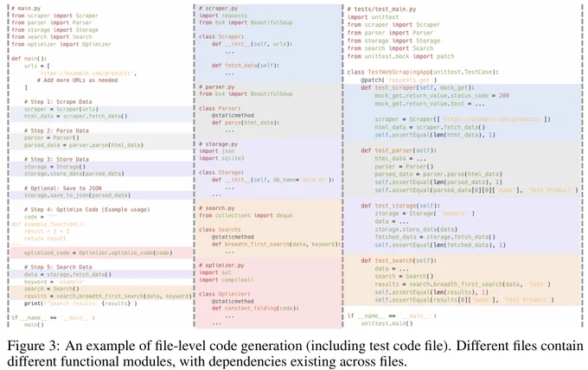
Task: Click the 'class Parser:' definition
Action: (220, 108)
